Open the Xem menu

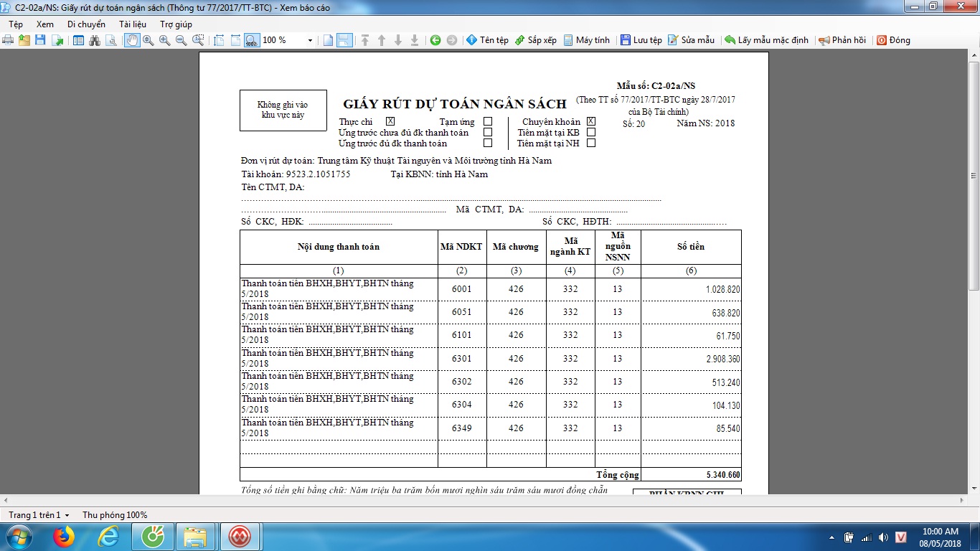pyautogui.click(x=45, y=24)
